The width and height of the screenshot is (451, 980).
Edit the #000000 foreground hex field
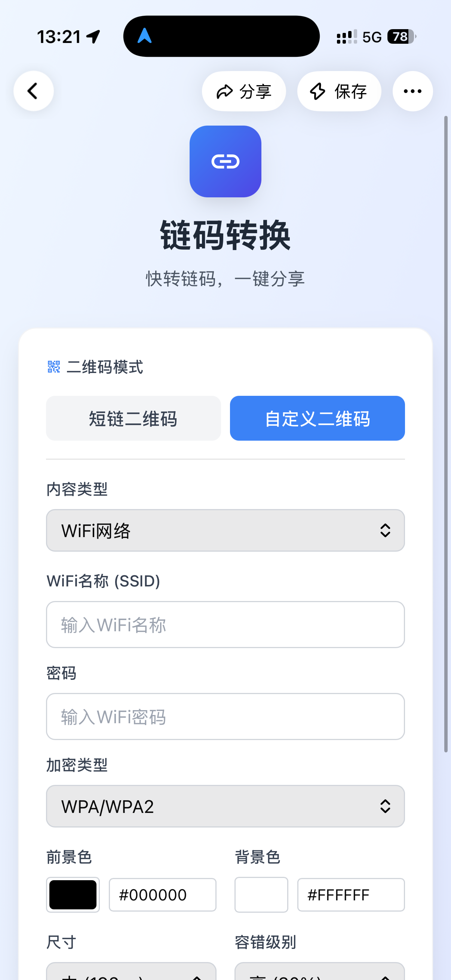coord(163,894)
